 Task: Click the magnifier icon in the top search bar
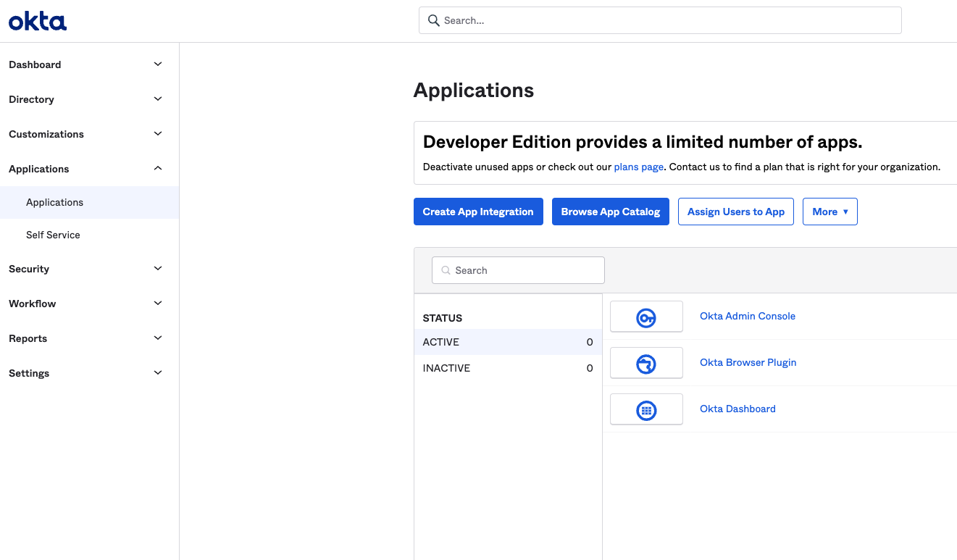433,20
